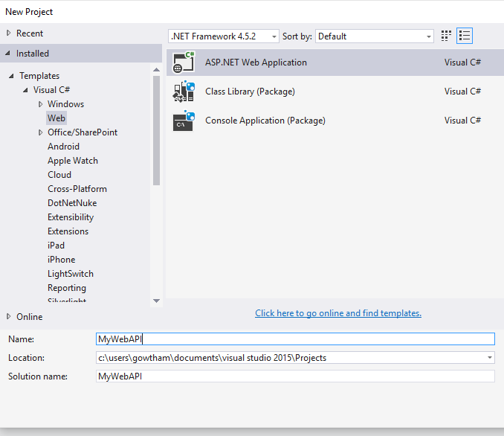Click the Online section label
Viewport: 504px width, 436px height.
[29, 317]
